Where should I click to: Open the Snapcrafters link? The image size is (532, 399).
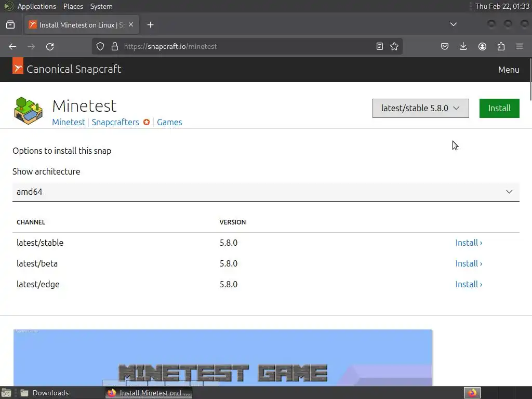pyautogui.click(x=115, y=122)
